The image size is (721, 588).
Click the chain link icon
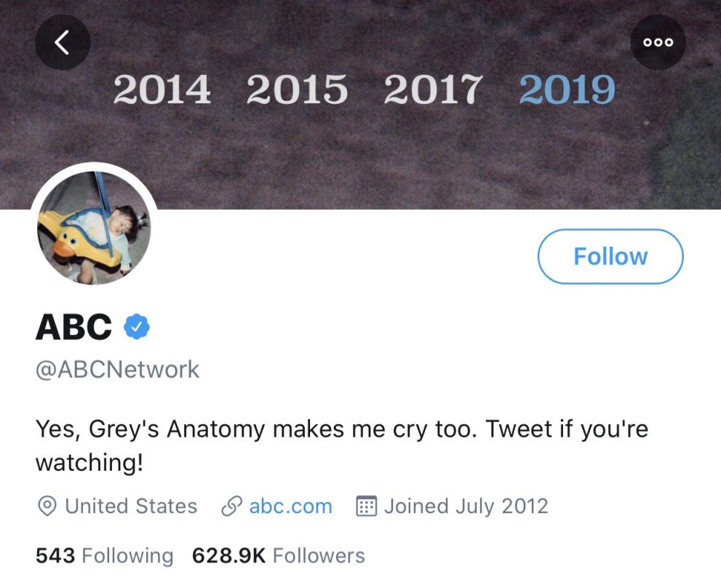[x=231, y=506]
